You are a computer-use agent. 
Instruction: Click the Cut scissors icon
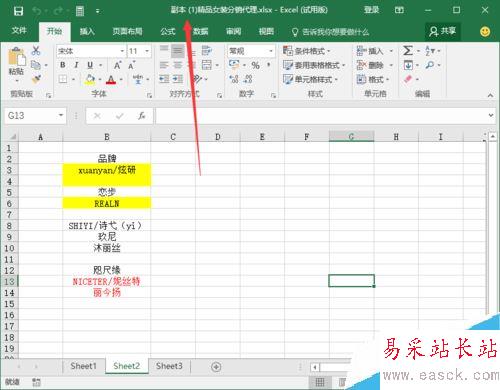click(36, 51)
